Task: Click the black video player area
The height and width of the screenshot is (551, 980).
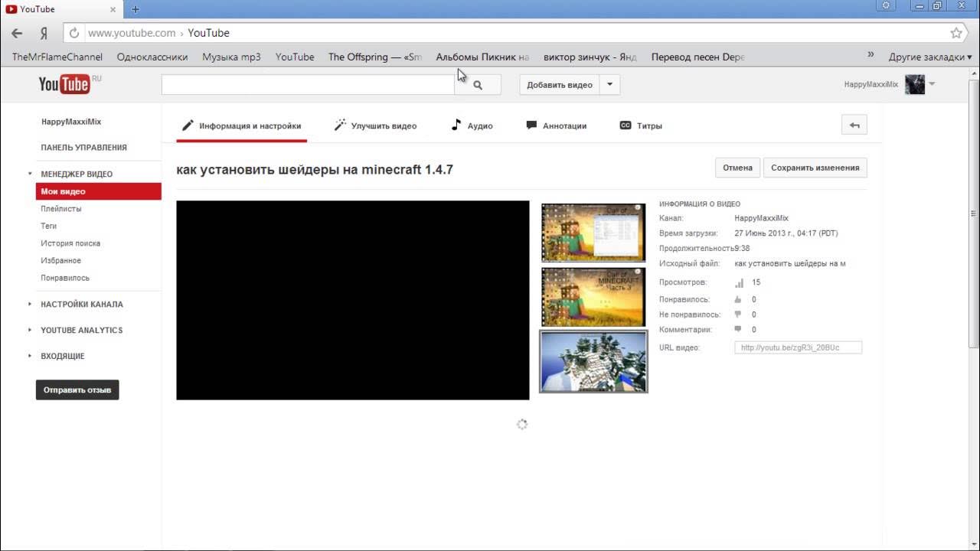Action: point(353,300)
